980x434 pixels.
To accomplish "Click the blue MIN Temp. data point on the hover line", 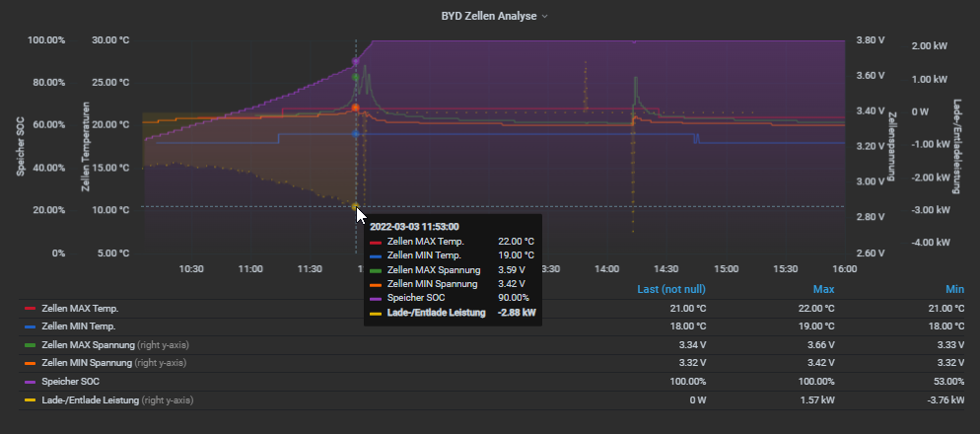I will point(356,134).
